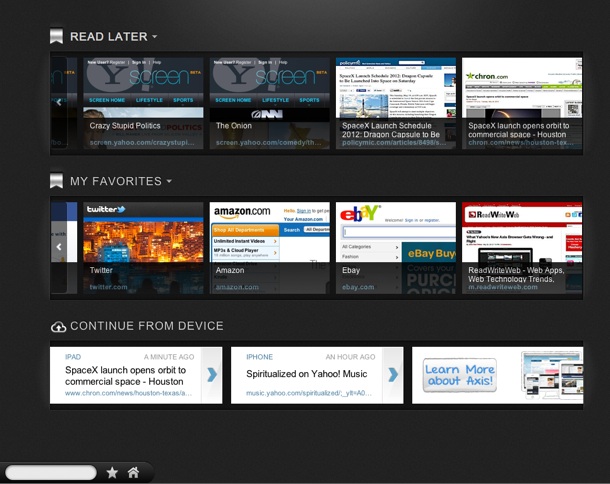610x484 pixels.
Task: Show previous Read Later items with left arrow
Action: pos(59,103)
